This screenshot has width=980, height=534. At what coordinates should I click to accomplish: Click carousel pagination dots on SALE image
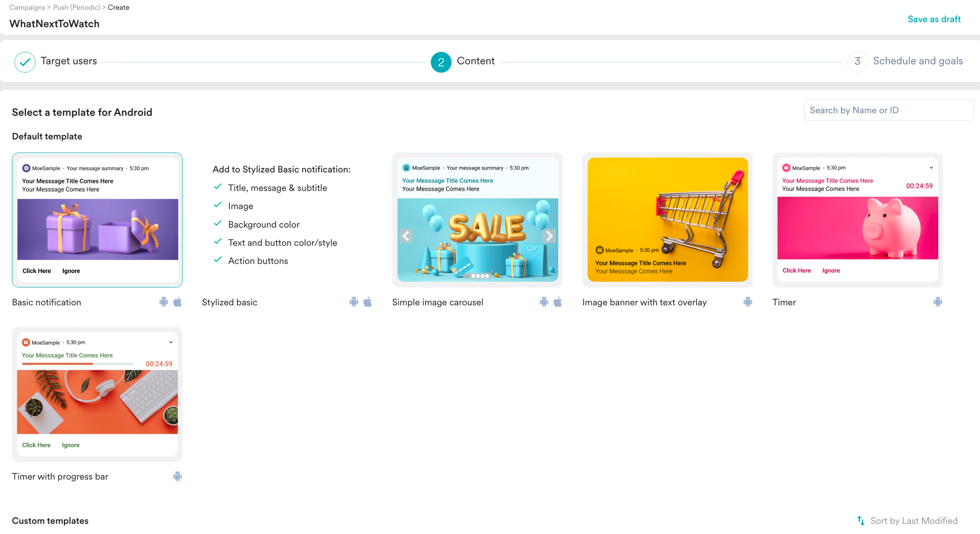point(480,276)
